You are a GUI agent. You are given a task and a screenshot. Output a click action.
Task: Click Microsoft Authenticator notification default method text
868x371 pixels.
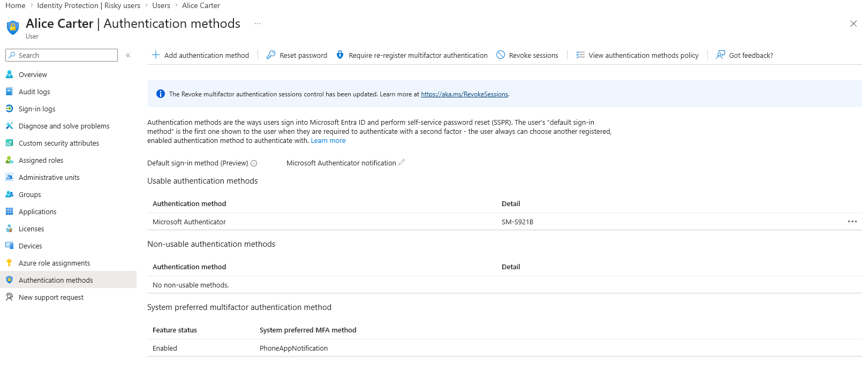click(341, 163)
